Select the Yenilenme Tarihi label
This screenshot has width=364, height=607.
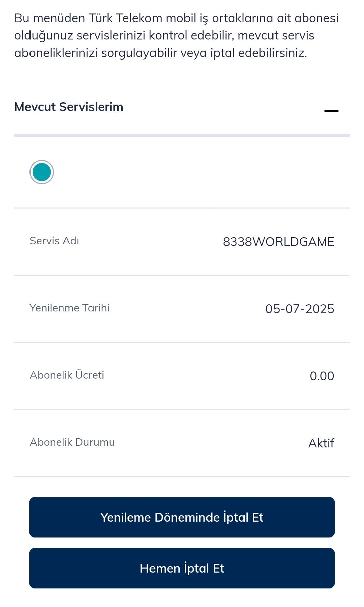[69, 308]
